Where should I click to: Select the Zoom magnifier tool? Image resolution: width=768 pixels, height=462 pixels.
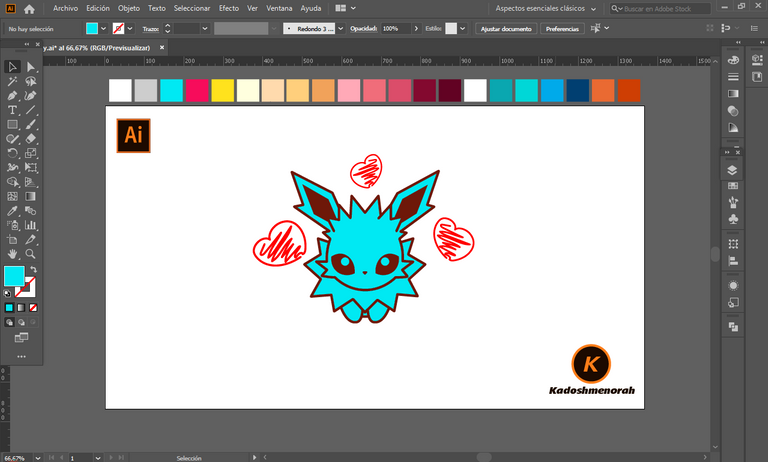[x=30, y=254]
